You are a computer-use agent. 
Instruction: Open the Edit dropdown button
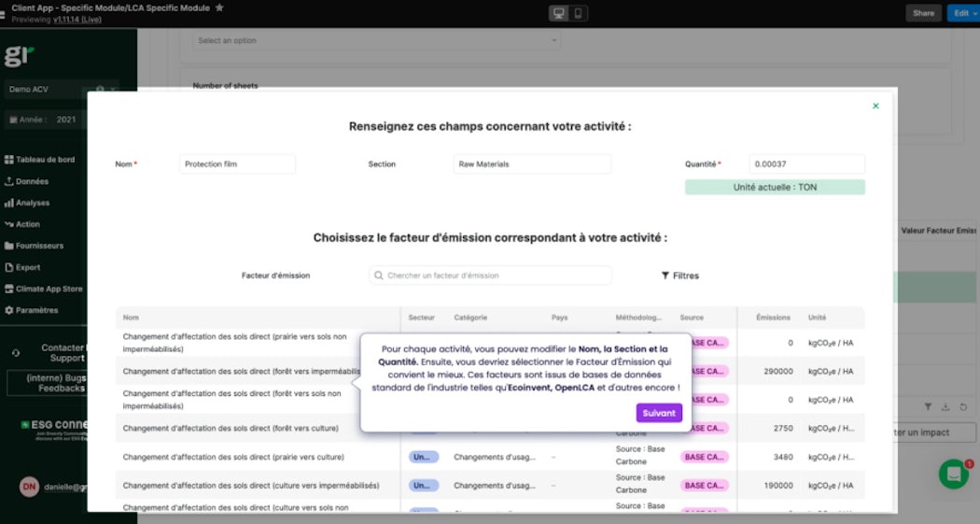click(x=963, y=13)
